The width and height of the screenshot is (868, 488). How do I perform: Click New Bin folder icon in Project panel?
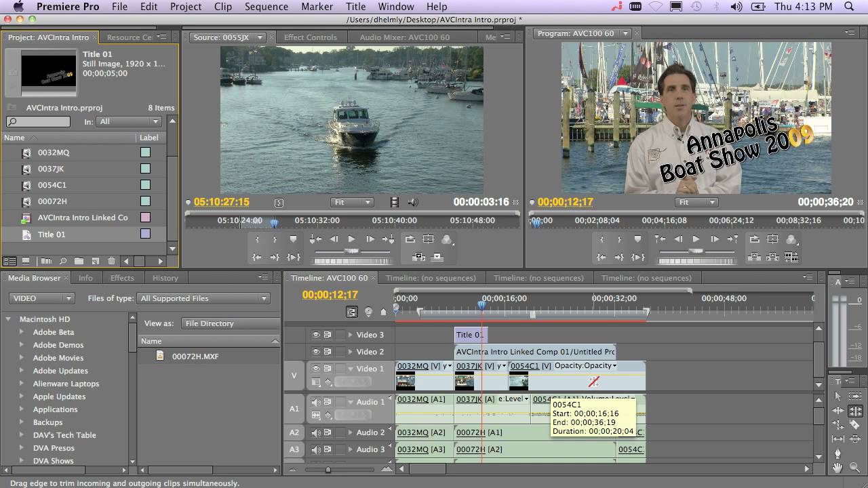pyautogui.click(x=79, y=261)
